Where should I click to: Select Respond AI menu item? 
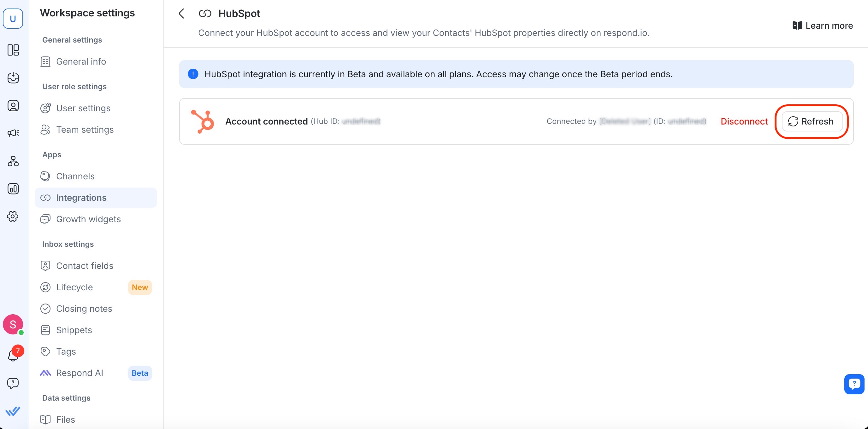click(80, 373)
